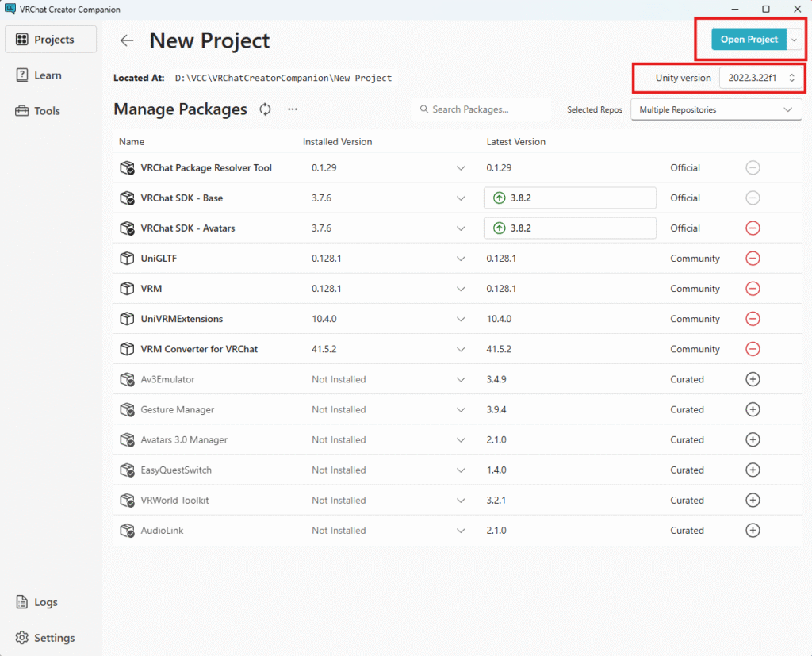Screen dimensions: 812x656
Task: Expand version list for UniGLTF
Action: (461, 259)
